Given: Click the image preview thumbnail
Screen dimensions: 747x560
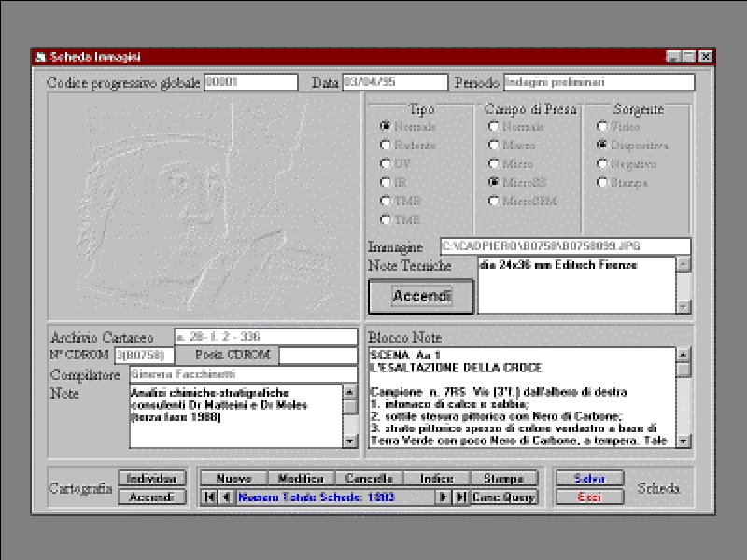Looking at the screenshot, I should pyautogui.click(x=204, y=206).
